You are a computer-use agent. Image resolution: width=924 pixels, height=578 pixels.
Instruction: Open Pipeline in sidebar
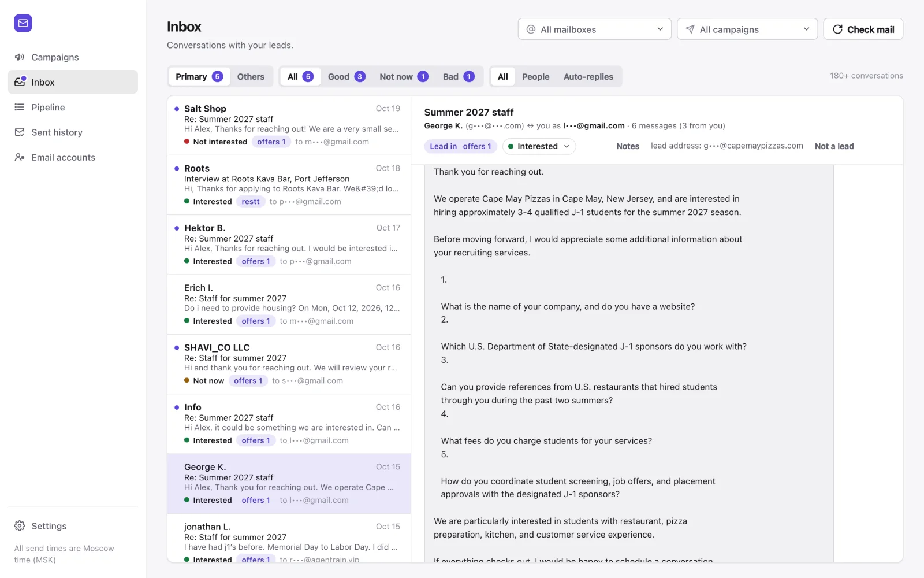[x=73, y=107]
